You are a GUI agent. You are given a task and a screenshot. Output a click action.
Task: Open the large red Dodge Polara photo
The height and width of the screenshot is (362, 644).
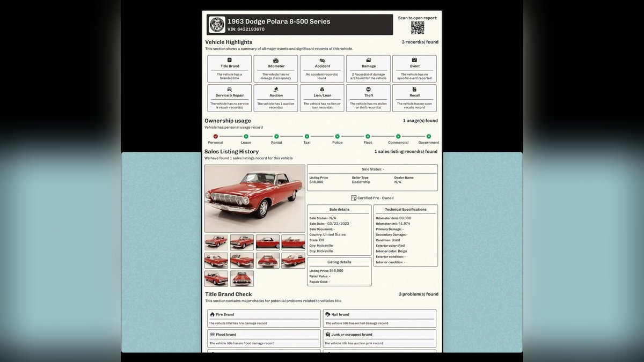(255, 198)
